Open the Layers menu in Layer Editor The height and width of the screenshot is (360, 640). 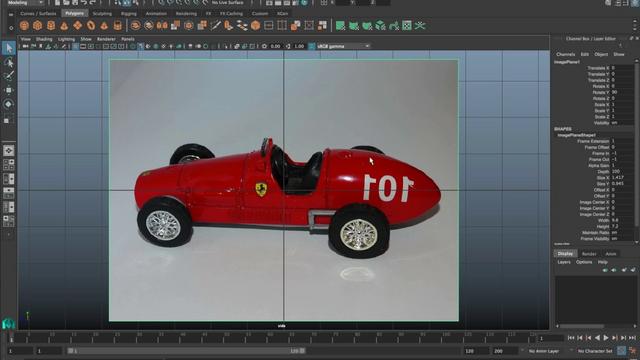pos(564,262)
